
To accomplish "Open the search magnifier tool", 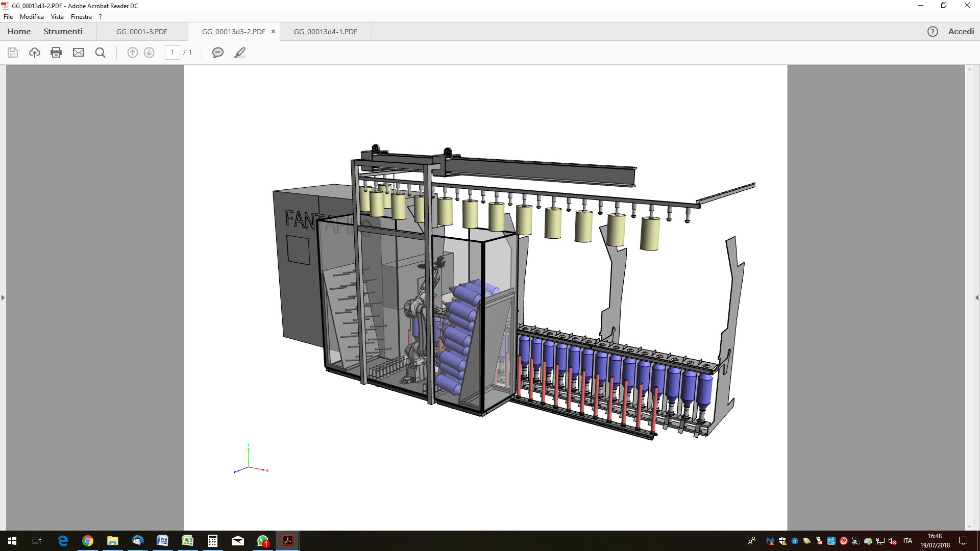I will pos(101,53).
